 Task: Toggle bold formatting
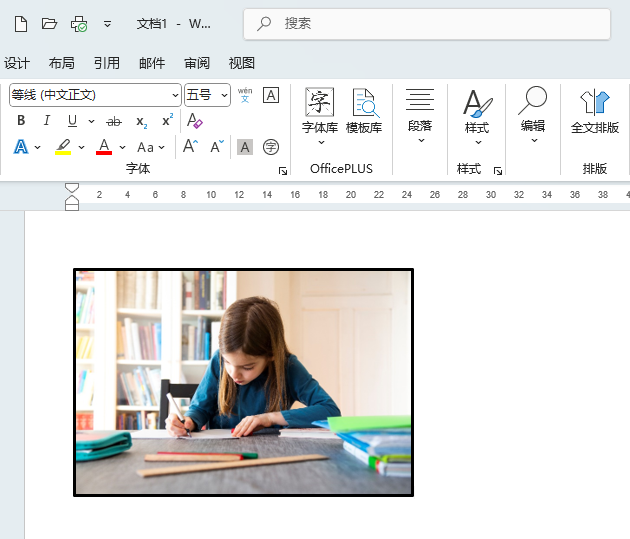click(21, 120)
